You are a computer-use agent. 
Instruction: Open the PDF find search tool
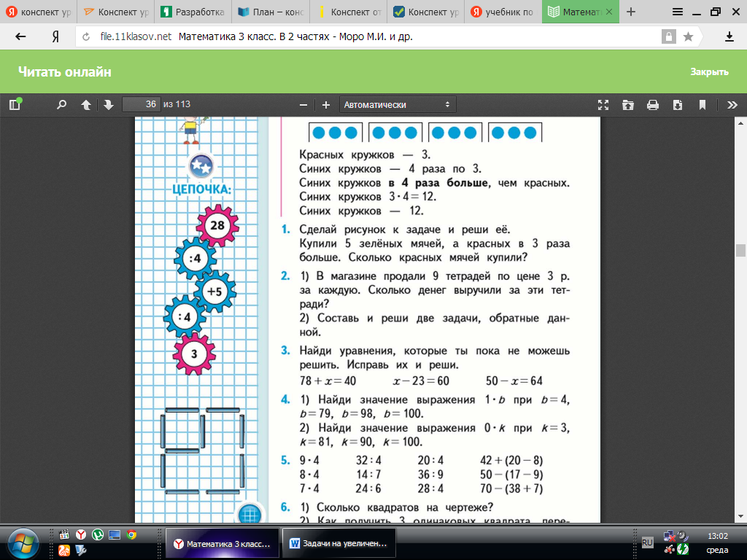click(x=62, y=104)
